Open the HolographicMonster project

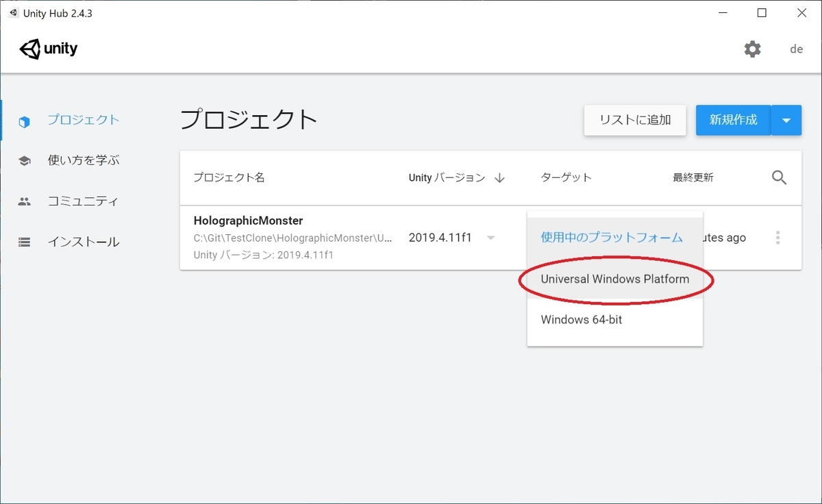(248, 220)
